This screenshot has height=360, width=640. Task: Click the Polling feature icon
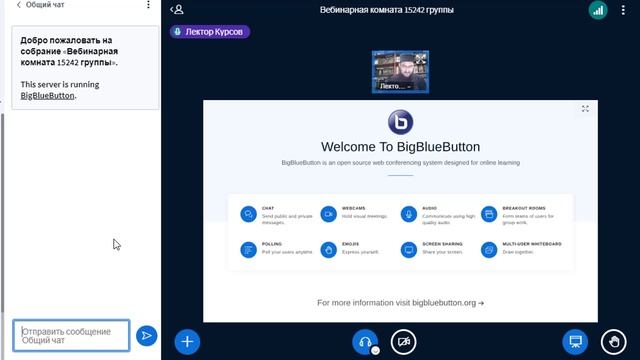pos(248,250)
